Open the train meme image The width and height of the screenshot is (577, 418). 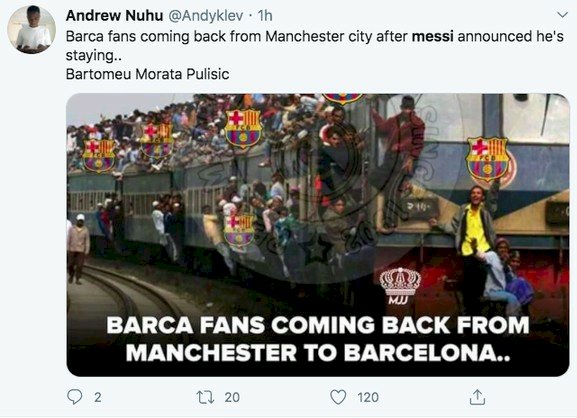pyautogui.click(x=318, y=235)
